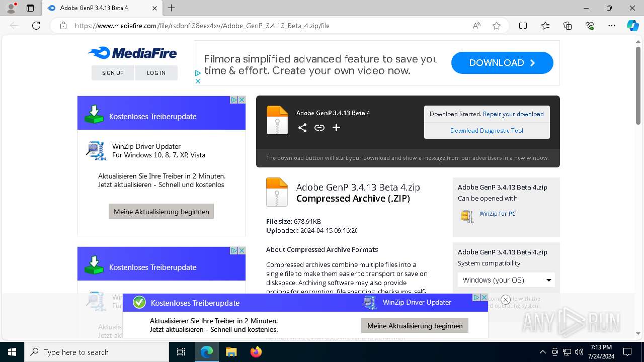Launch Firefox from taskbar
Screen dimensions: 644x362
[x=256, y=352]
